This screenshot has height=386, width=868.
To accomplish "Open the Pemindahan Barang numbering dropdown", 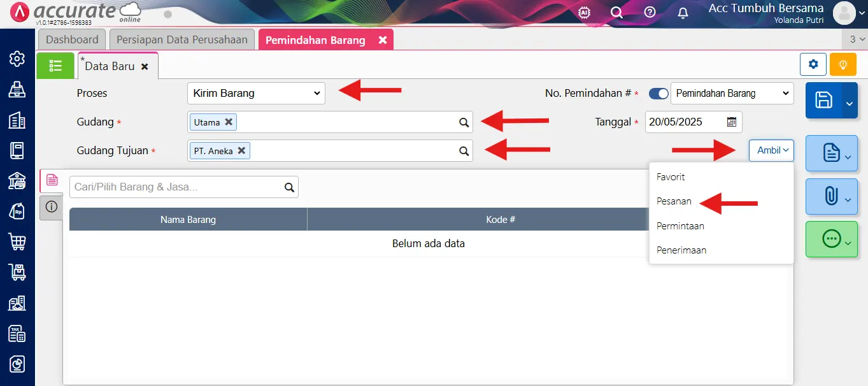I will point(732,94).
